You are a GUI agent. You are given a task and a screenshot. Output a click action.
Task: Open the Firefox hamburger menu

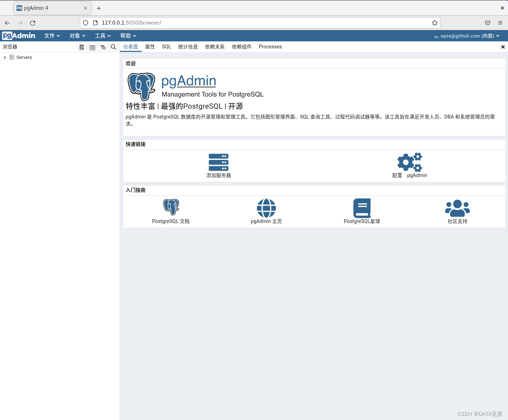click(500, 23)
